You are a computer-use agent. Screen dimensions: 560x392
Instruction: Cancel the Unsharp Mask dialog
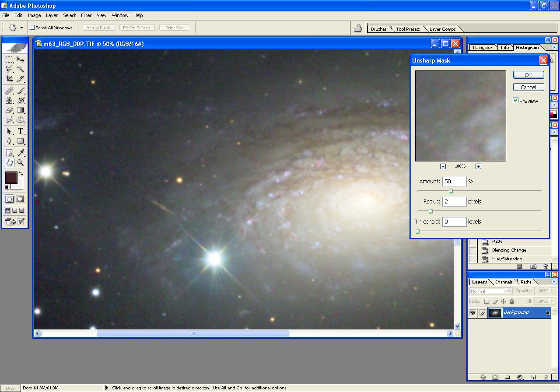[x=528, y=87]
